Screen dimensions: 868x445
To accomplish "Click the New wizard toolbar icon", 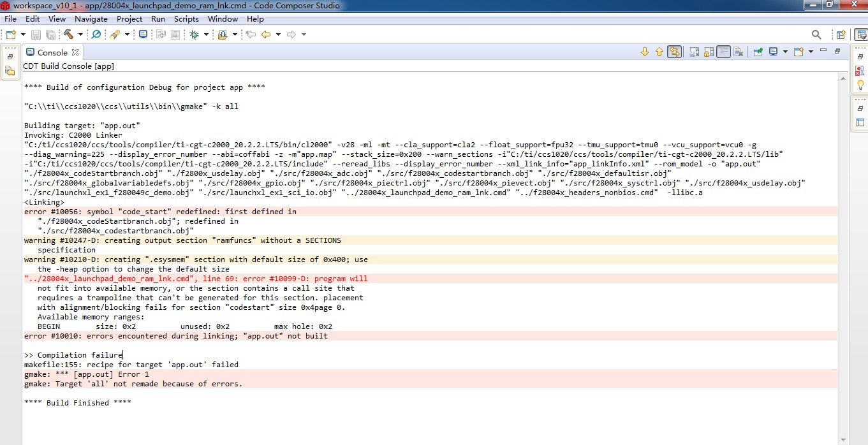I will point(10,34).
